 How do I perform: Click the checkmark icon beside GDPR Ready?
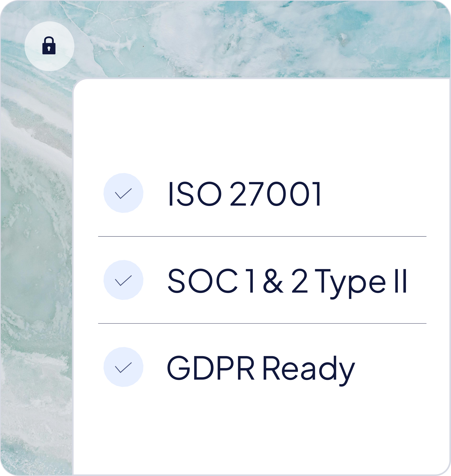123,367
